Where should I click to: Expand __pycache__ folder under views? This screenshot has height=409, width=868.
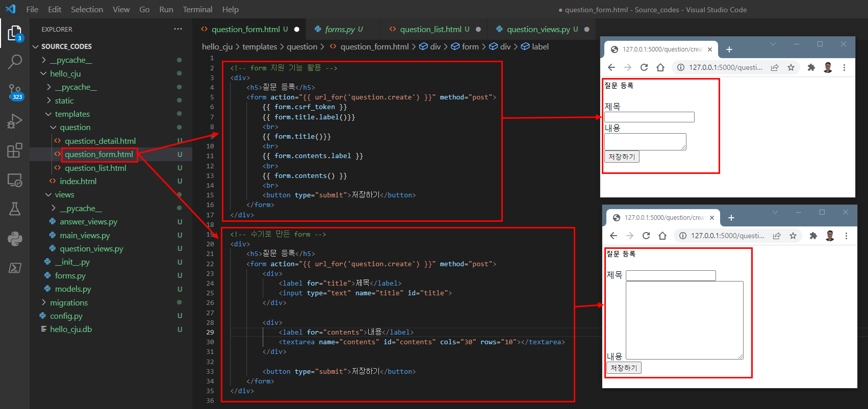pos(54,208)
